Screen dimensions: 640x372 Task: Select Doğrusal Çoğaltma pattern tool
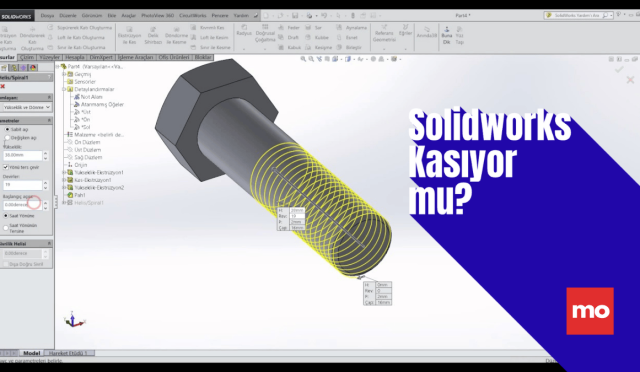pos(265,33)
